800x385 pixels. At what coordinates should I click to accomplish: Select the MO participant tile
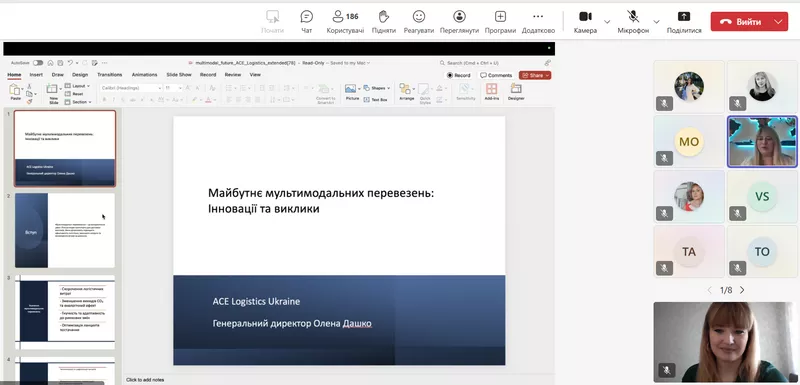coord(689,141)
